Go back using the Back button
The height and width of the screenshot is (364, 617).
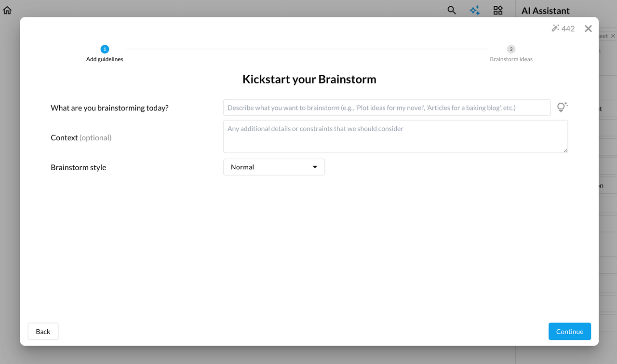pos(43,331)
